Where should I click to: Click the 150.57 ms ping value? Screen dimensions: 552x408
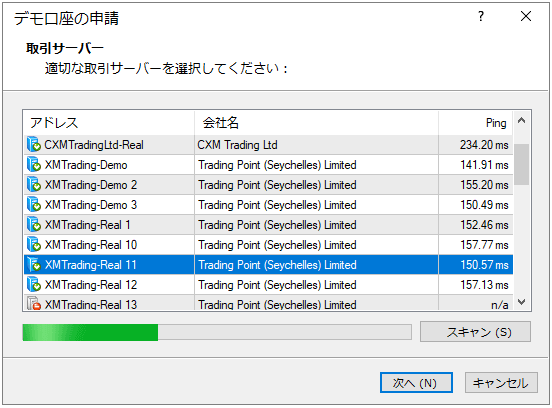484,265
